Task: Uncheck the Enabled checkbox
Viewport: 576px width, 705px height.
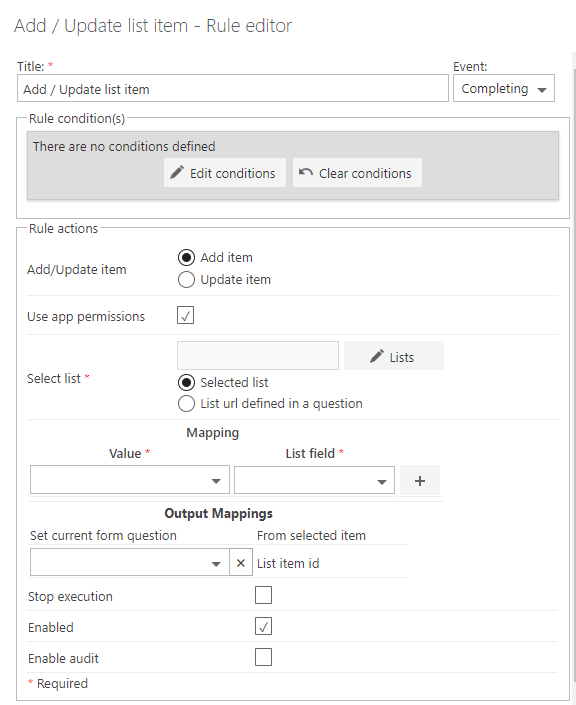Action: (x=263, y=626)
